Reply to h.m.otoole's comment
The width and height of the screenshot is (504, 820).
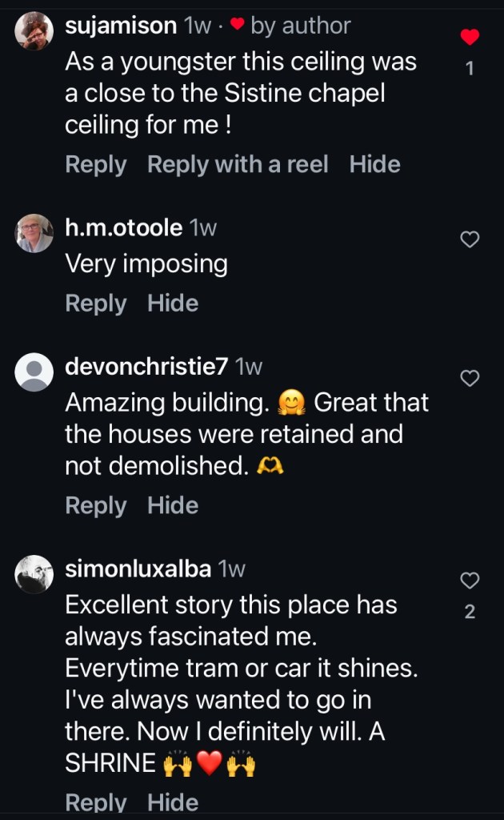click(95, 303)
